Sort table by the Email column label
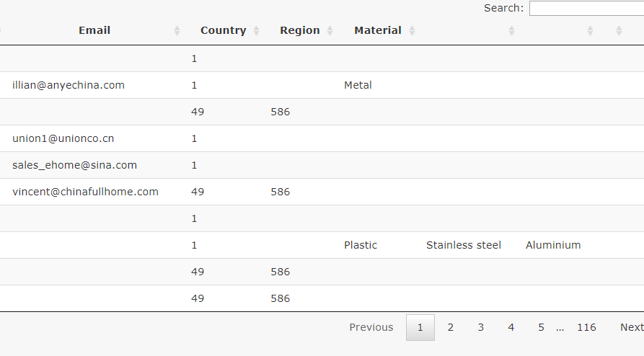Image resolution: width=644 pixels, height=356 pixels. click(x=94, y=30)
